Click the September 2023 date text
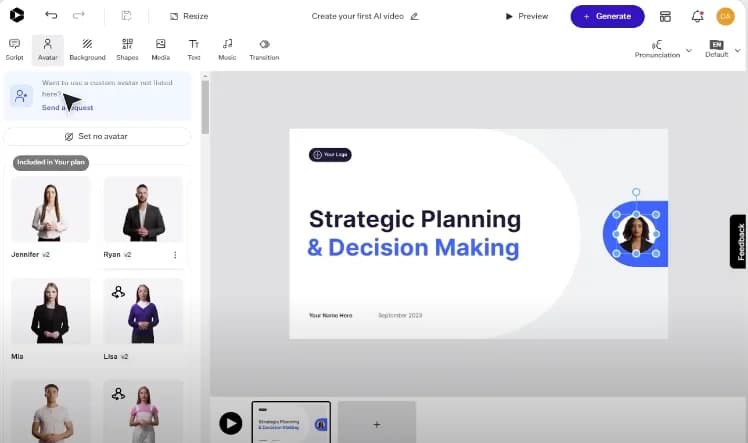Viewport: 748px width, 443px height. [400, 316]
